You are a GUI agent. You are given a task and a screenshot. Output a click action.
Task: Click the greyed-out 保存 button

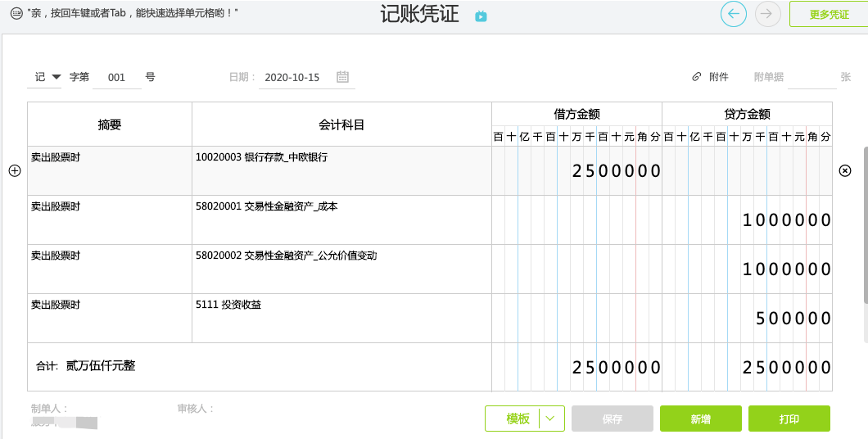[x=612, y=419]
